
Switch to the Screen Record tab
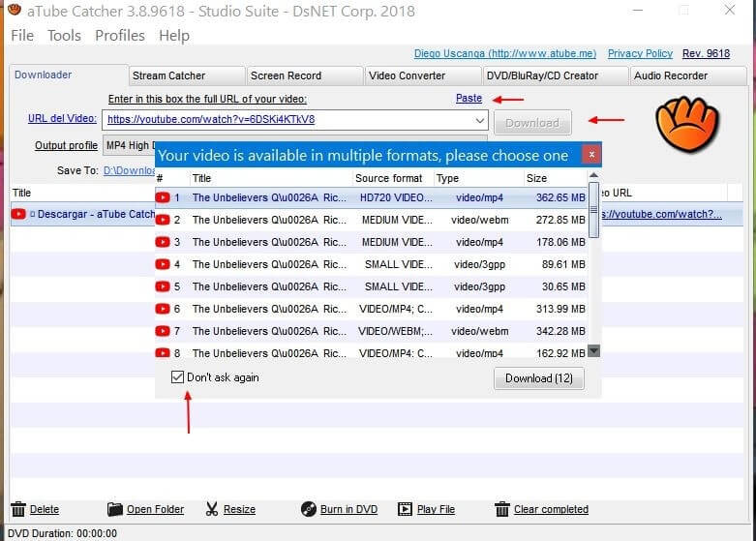click(305, 75)
